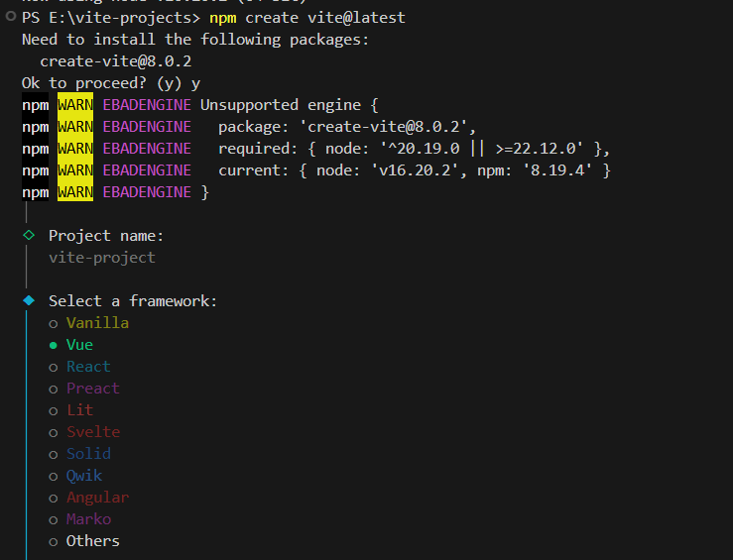Click the vite-project project name value
Viewport: 733px width, 560px height.
point(102,258)
